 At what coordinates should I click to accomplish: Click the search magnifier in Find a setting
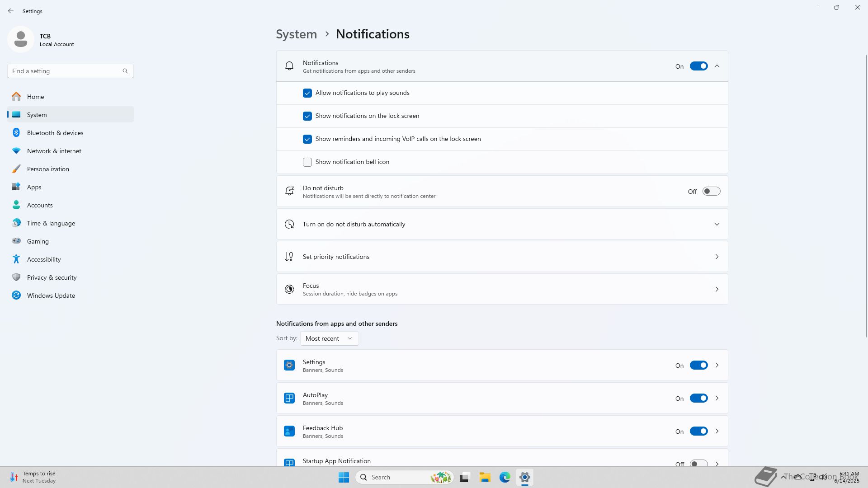[x=125, y=71]
